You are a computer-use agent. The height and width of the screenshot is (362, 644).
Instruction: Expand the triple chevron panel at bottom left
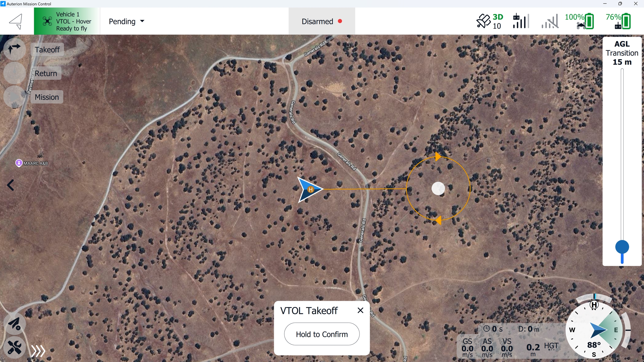tap(38, 351)
